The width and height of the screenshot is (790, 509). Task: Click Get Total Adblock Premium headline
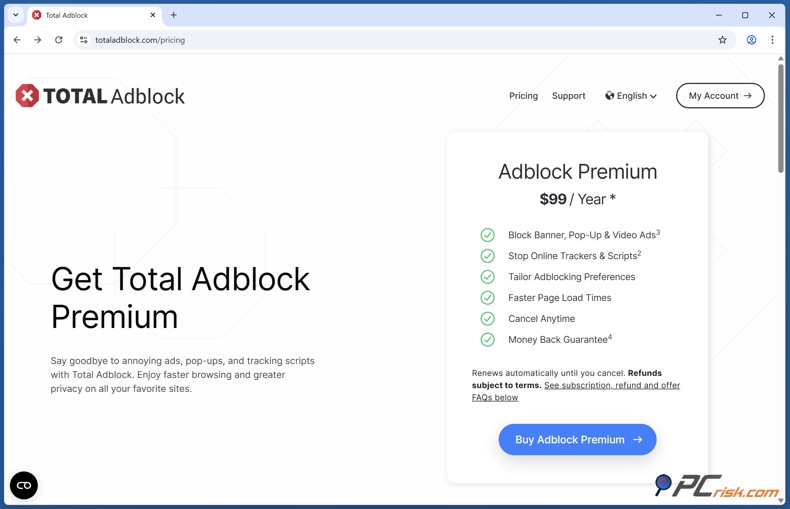[180, 298]
